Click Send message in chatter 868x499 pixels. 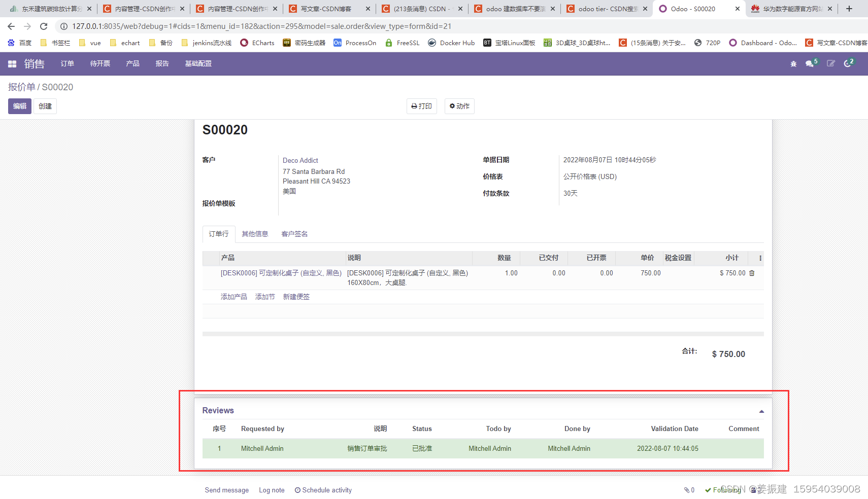coord(227,490)
